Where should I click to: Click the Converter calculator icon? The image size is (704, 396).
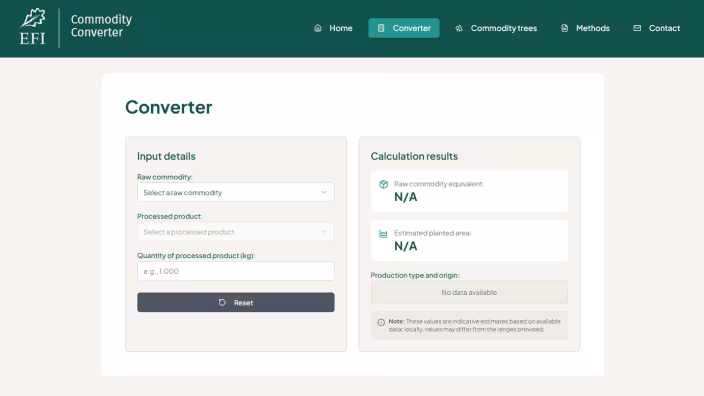381,28
